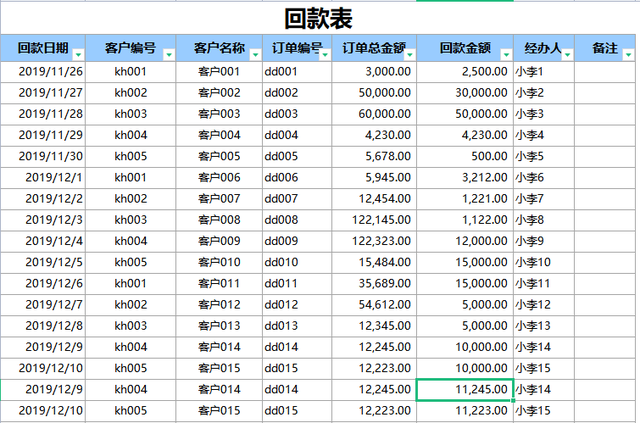Select handler cell 小李6

click(x=544, y=178)
